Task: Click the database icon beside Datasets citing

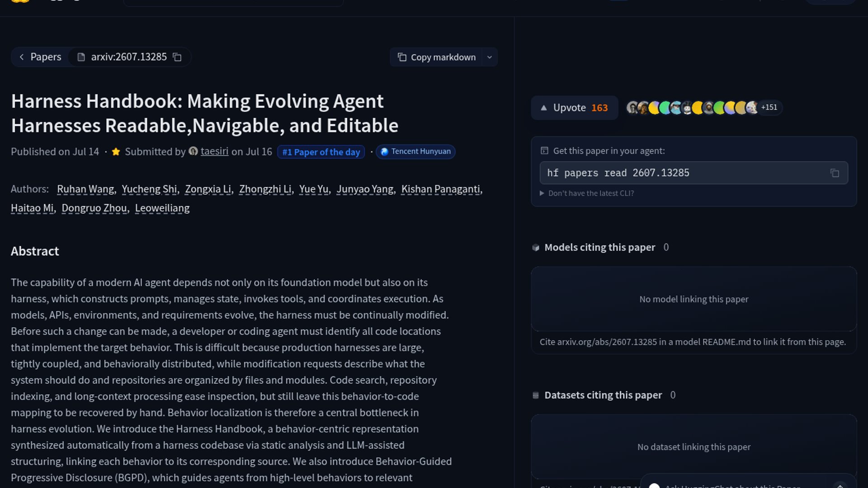Action: point(536,395)
